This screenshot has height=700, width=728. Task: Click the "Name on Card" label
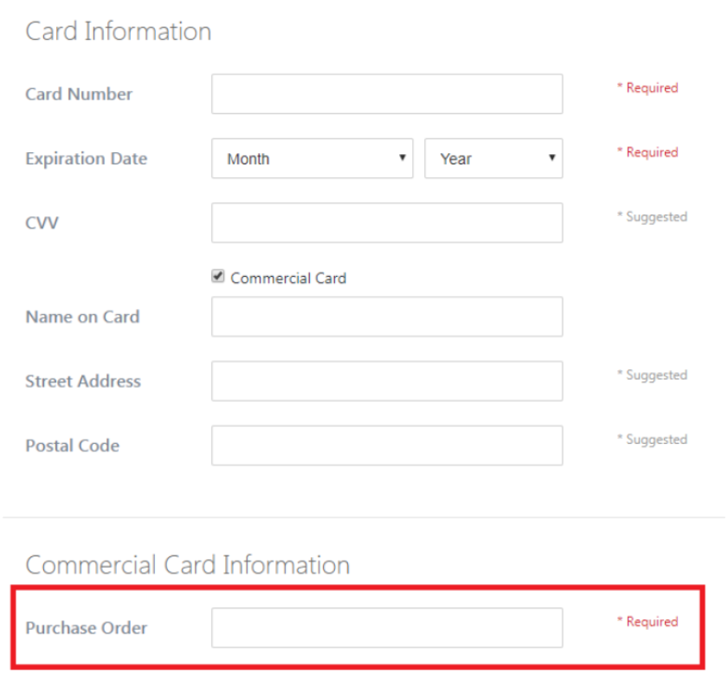coord(82,317)
